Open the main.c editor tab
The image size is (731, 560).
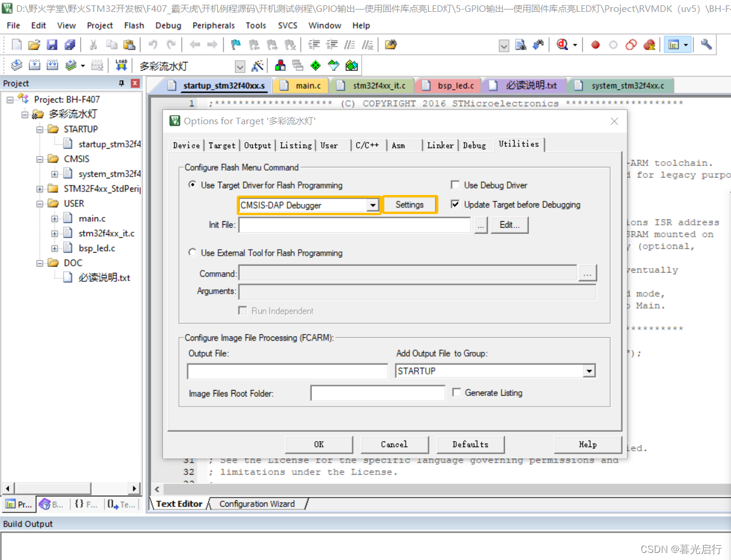click(301, 86)
